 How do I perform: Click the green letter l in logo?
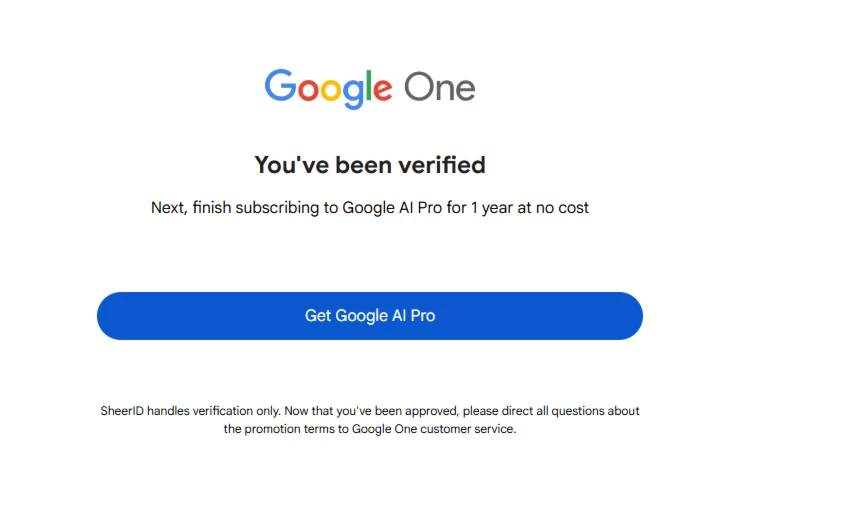[x=369, y=85]
